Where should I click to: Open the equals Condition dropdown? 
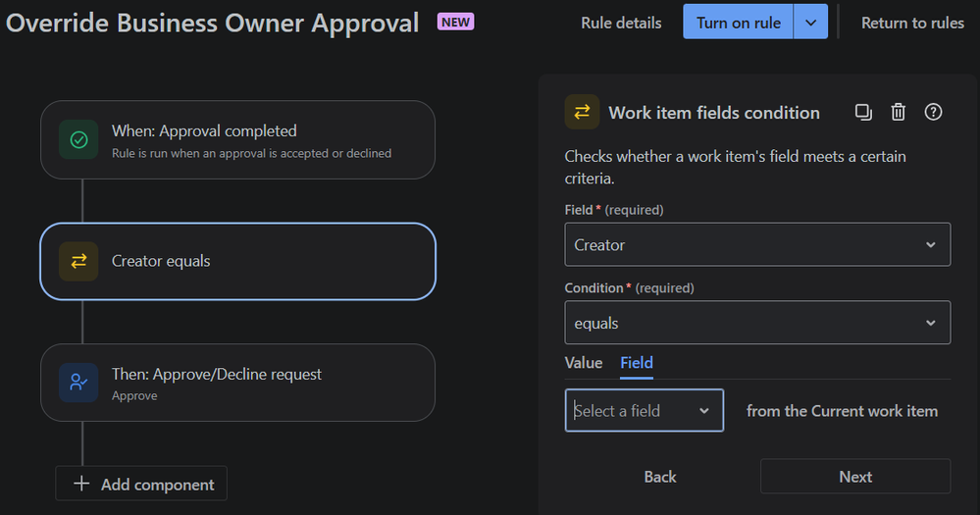757,324
